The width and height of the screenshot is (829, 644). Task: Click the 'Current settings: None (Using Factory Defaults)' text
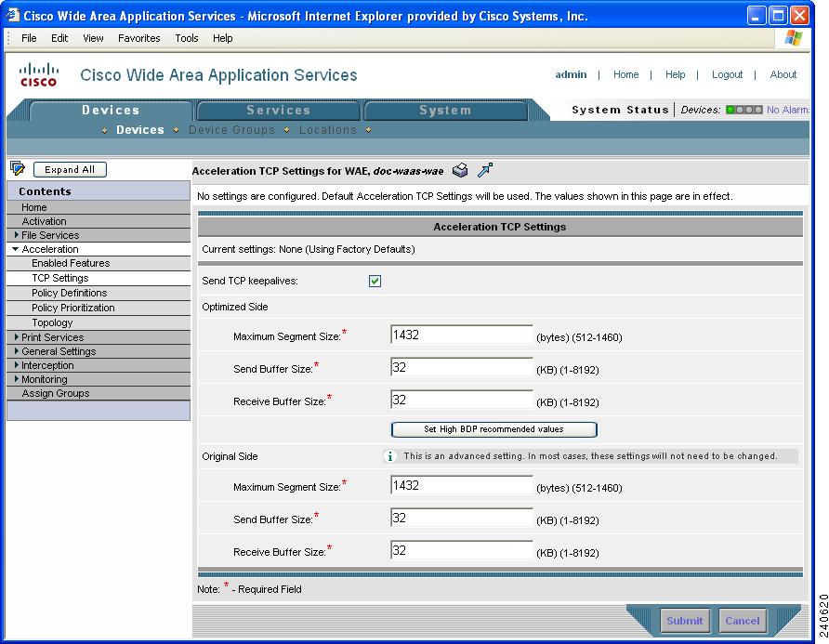coord(309,249)
